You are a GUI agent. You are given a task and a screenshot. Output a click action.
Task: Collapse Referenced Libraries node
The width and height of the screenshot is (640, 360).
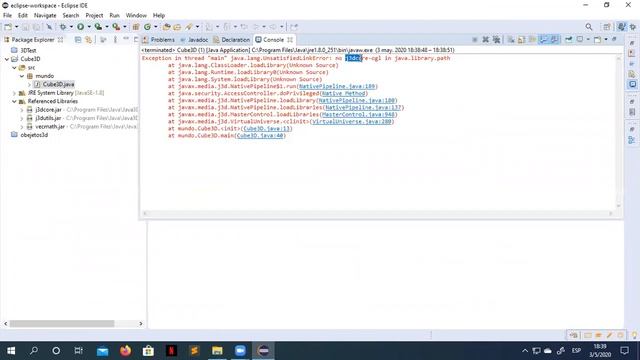tap(14, 101)
